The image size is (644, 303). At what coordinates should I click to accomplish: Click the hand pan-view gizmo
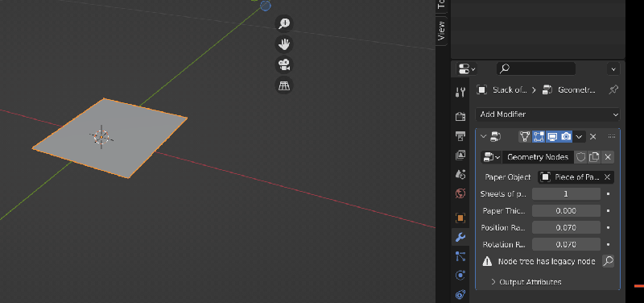click(x=284, y=44)
